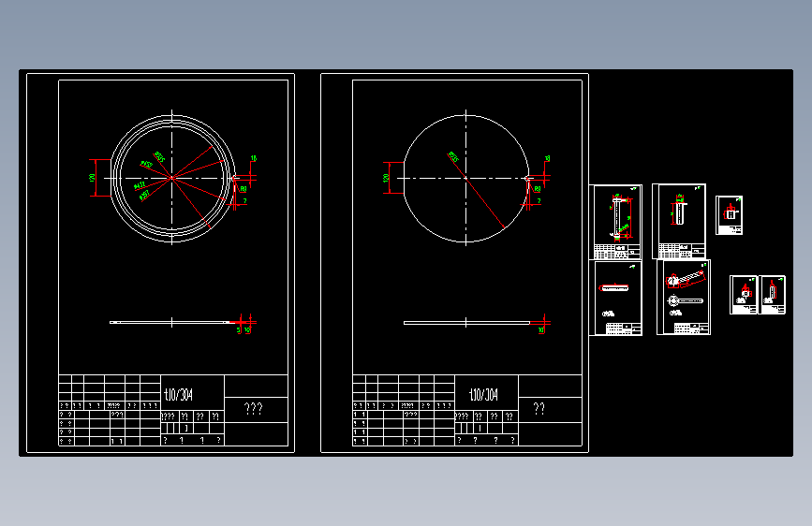This screenshot has width=812, height=526.
Task: Click the ?? title cell in right sheet
Action: (x=539, y=409)
